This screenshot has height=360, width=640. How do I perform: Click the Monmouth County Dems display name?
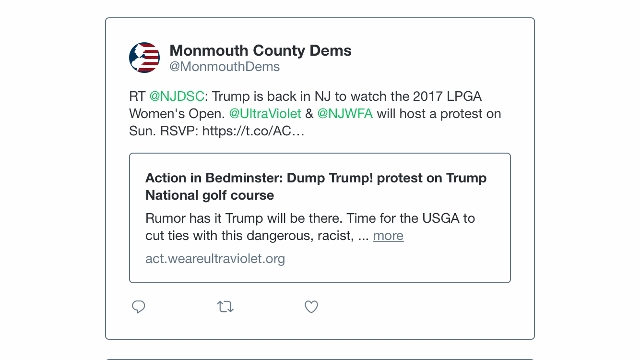coord(260,51)
